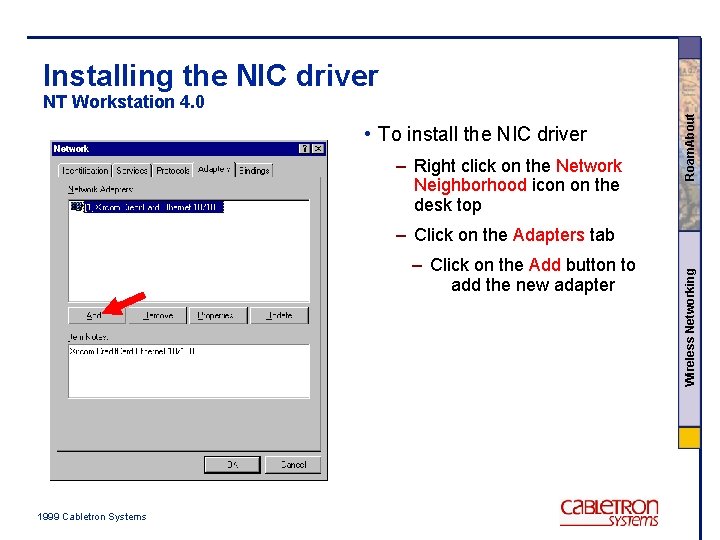Click the Network dialog help question-mark icon
The height and width of the screenshot is (540, 720).
click(x=304, y=148)
